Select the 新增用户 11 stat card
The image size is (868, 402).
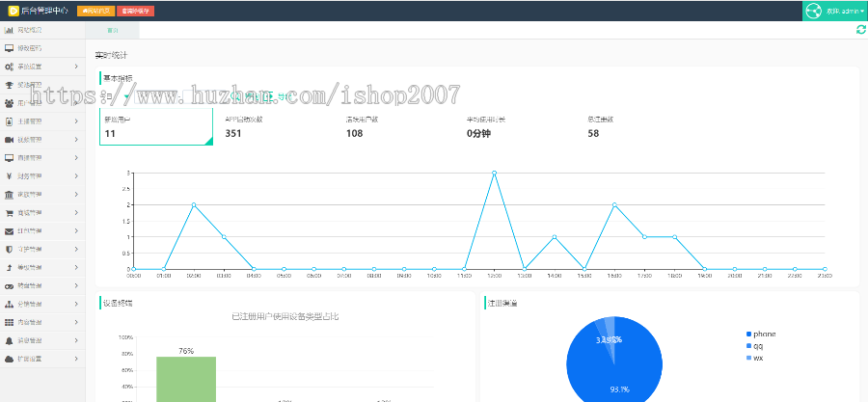coord(156,126)
